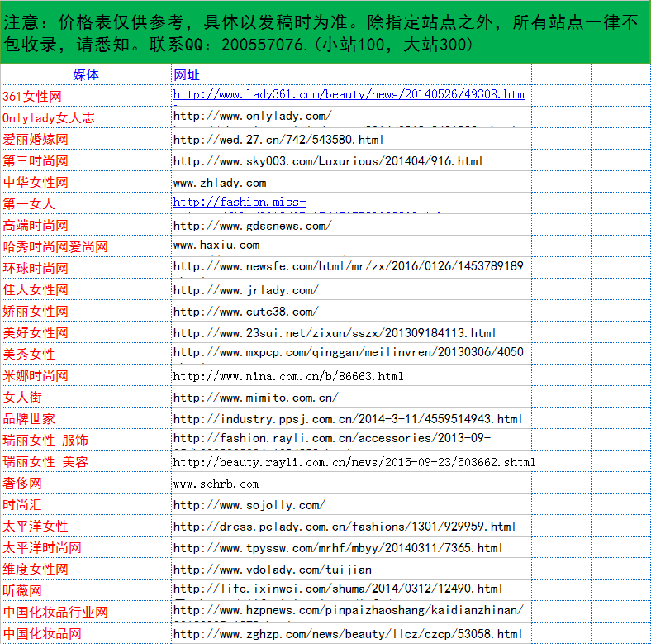This screenshot has width=651, height=644.
Task: Select the 奢侈网 cell
Action: tap(86, 484)
